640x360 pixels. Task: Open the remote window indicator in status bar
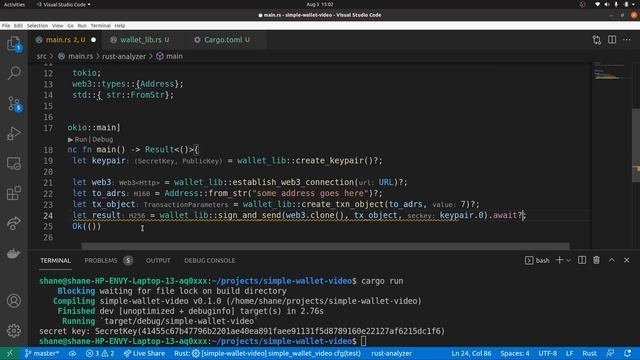9,353
